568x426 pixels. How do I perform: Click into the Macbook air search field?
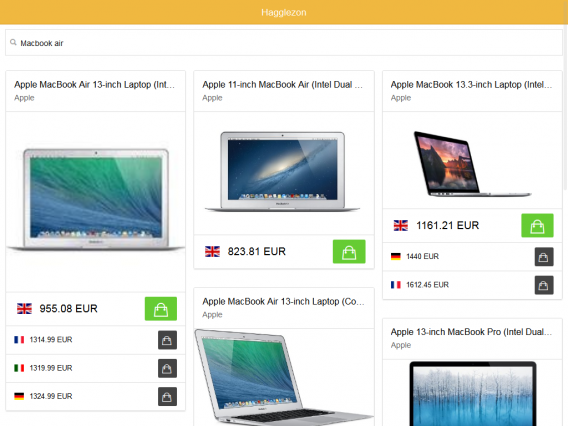(284, 43)
